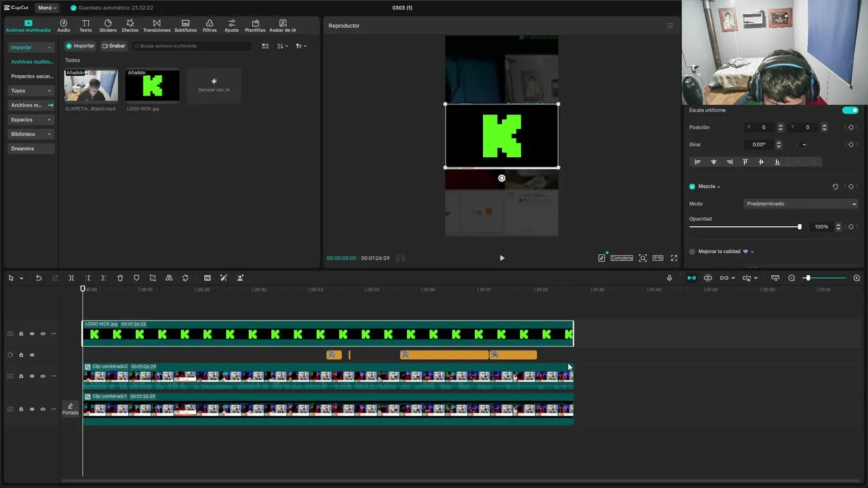Hide the LOGO KICK.jpg track
The width and height of the screenshot is (868, 488).
pyautogui.click(x=32, y=333)
